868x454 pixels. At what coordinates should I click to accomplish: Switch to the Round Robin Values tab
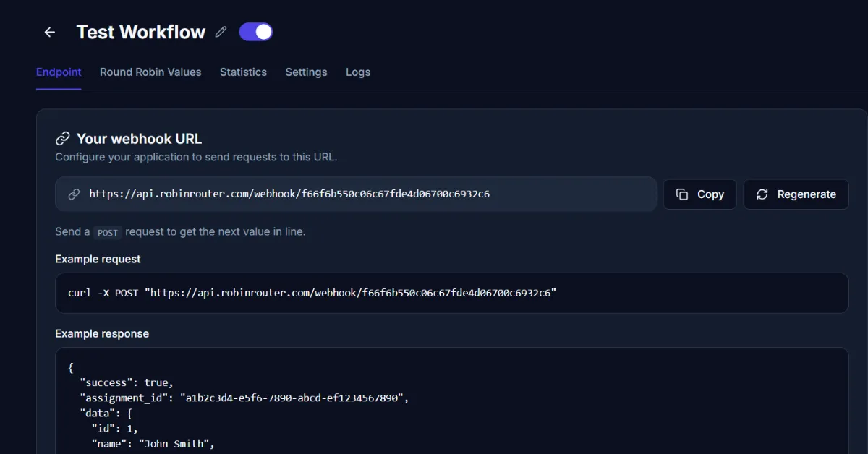(150, 72)
